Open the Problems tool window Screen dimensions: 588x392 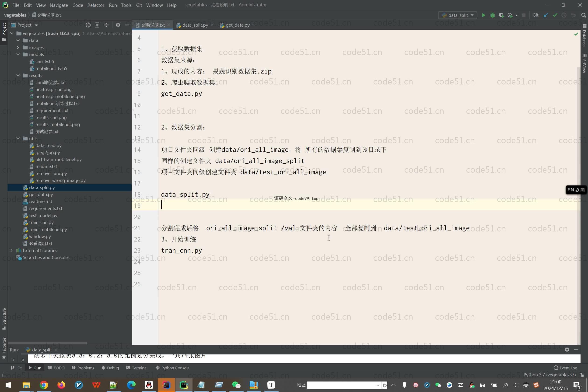point(83,368)
